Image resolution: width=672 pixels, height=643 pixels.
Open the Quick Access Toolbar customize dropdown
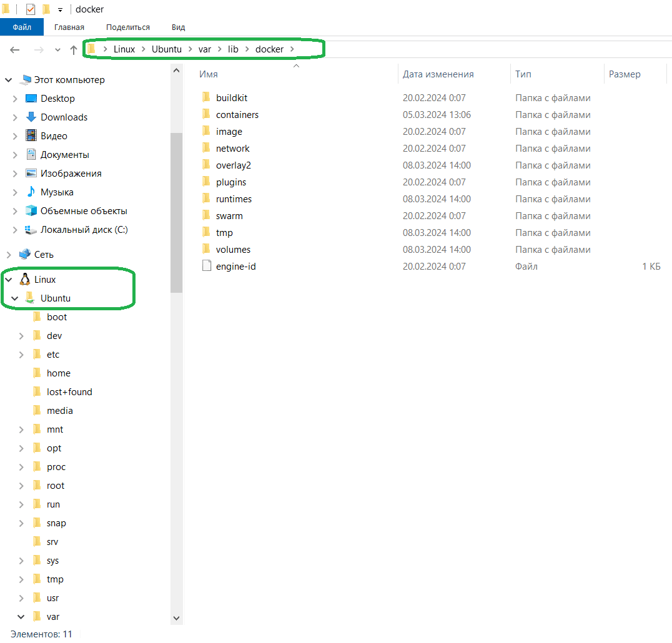tap(61, 10)
